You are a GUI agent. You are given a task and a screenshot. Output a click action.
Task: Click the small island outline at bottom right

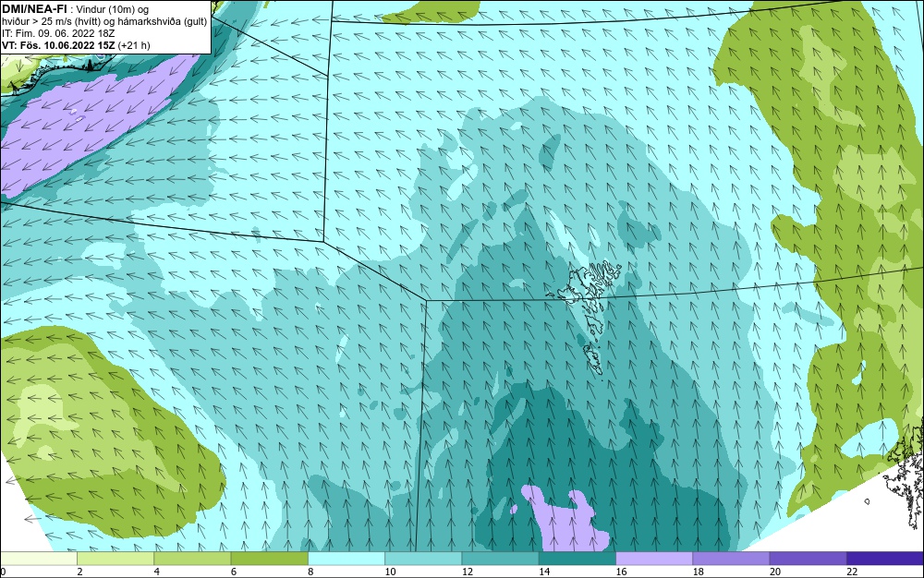867,501
